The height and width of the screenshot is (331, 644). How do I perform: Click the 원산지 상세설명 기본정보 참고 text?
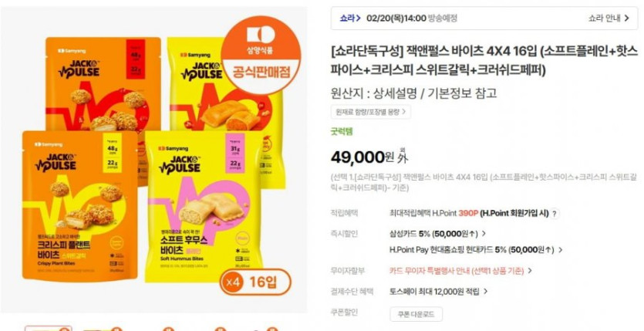[x=413, y=93]
